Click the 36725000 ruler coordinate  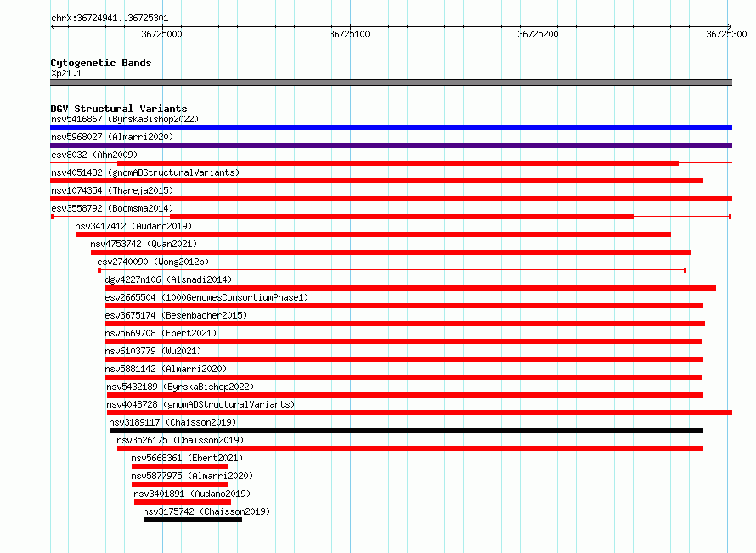click(x=161, y=34)
